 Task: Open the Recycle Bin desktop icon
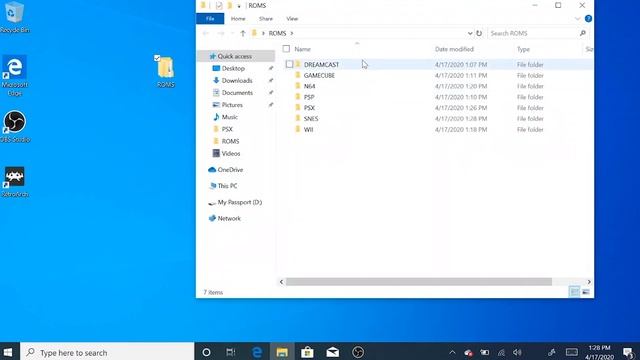click(x=15, y=16)
